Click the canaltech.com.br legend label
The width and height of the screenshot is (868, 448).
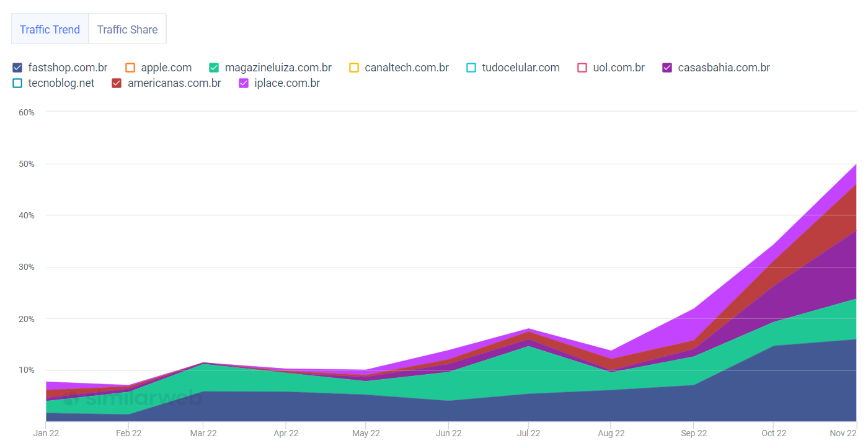click(x=407, y=68)
